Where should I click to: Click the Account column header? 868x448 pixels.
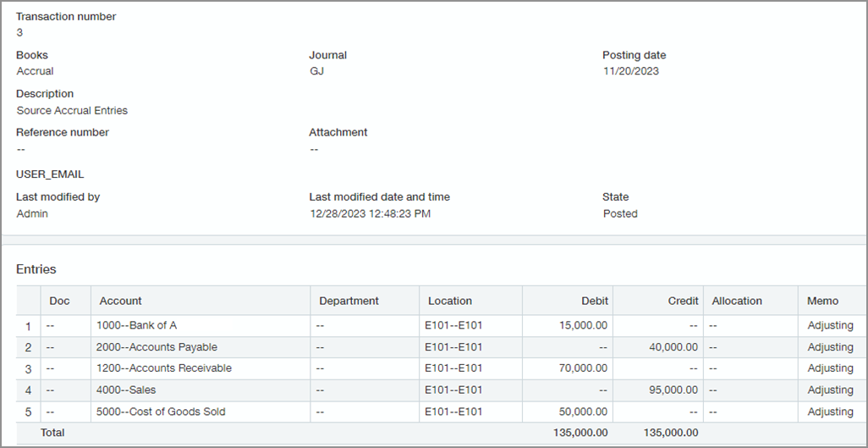(x=121, y=301)
